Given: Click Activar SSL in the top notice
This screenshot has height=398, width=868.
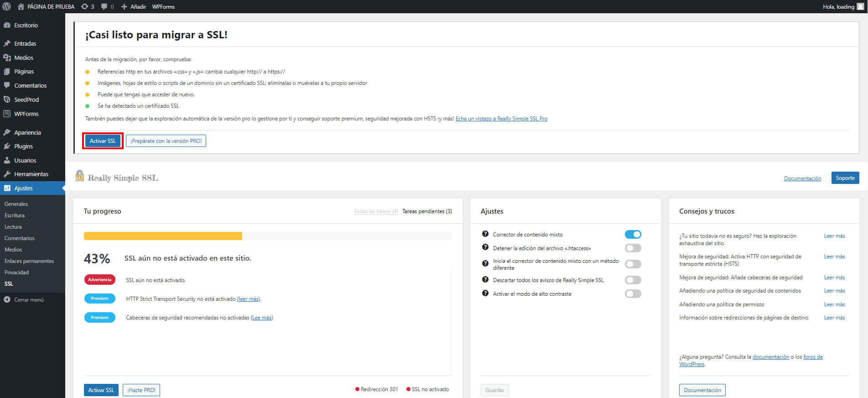Looking at the screenshot, I should coord(103,141).
